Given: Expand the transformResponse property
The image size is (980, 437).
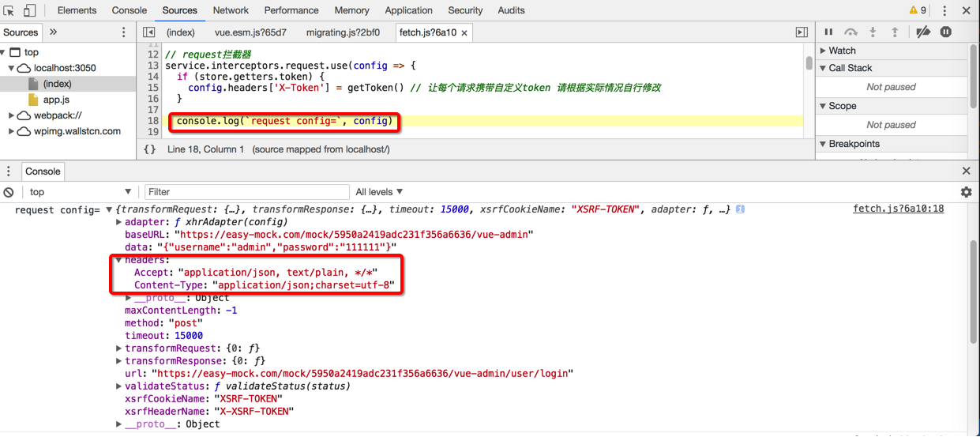Looking at the screenshot, I should [x=119, y=361].
